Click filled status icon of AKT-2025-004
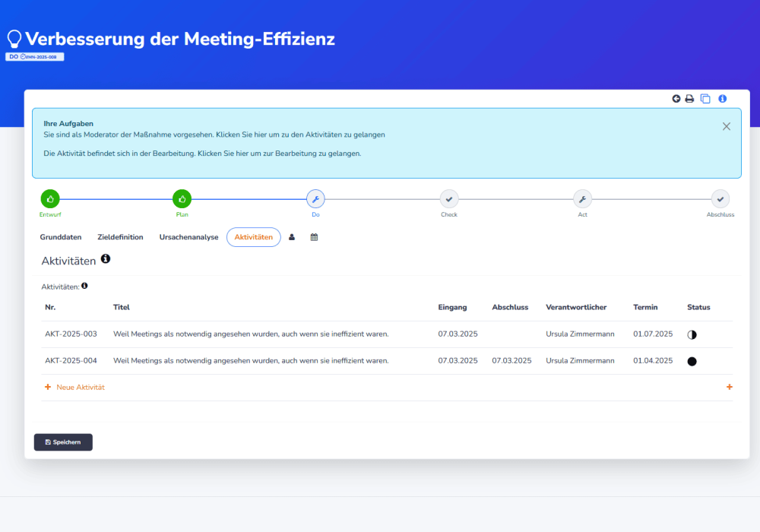 692,362
